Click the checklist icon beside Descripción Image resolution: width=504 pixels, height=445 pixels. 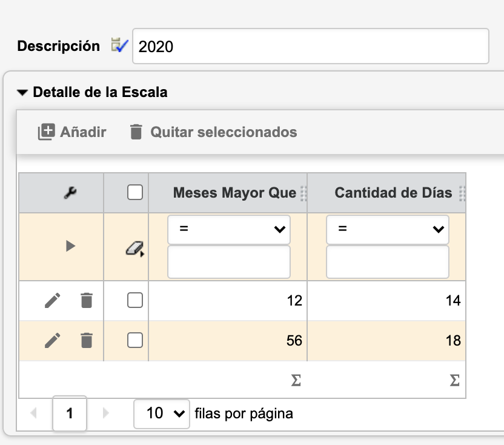[120, 45]
